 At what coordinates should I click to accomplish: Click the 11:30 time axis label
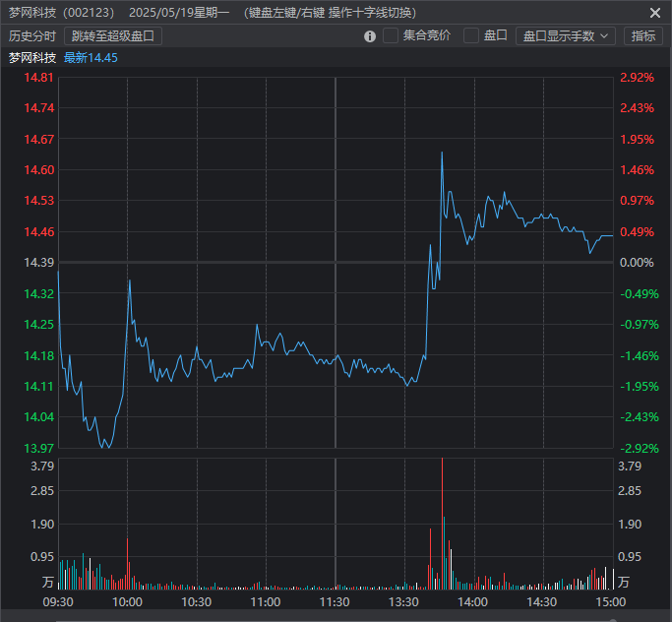coord(336,602)
